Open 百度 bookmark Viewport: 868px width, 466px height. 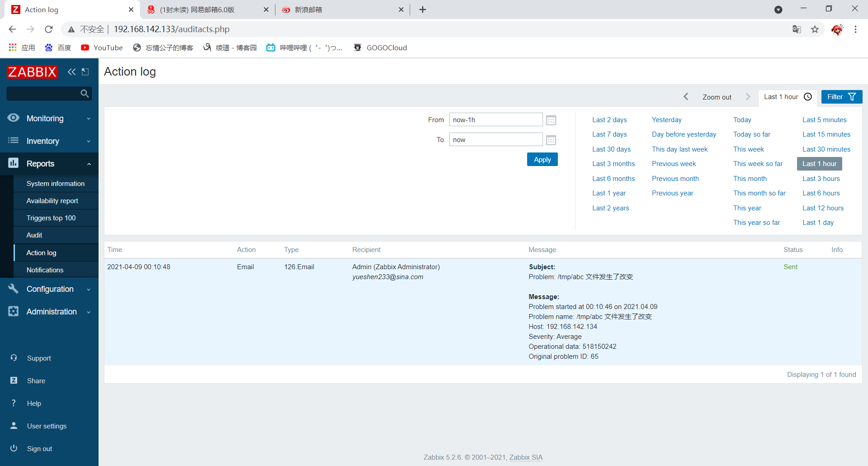point(58,48)
